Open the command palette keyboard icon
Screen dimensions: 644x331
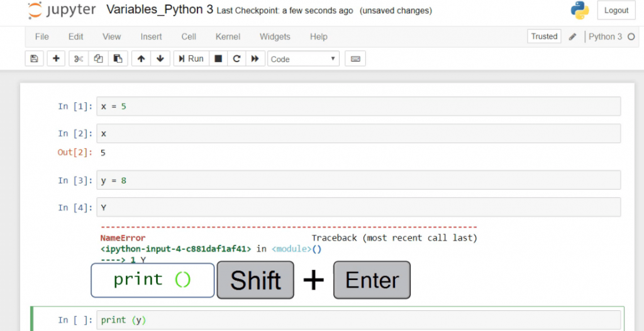(x=355, y=58)
